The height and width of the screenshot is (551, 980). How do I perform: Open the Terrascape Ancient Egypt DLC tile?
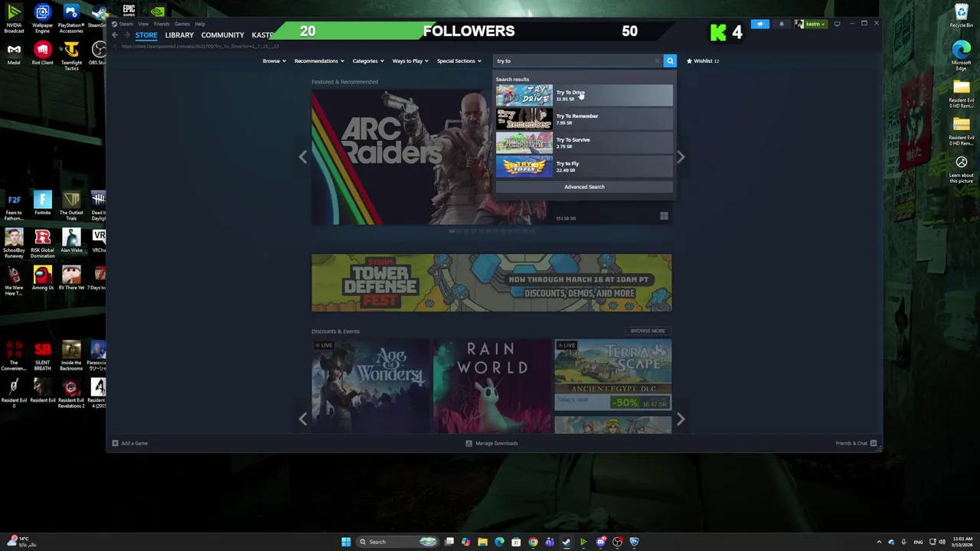613,375
